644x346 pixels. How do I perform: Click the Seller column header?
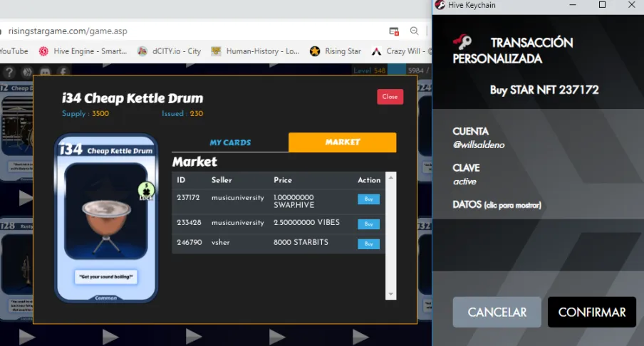222,180
